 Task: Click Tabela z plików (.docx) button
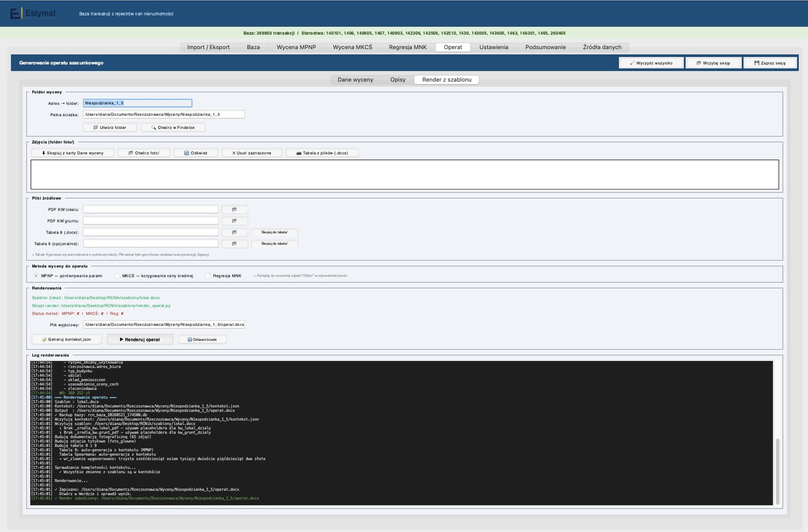pos(322,153)
